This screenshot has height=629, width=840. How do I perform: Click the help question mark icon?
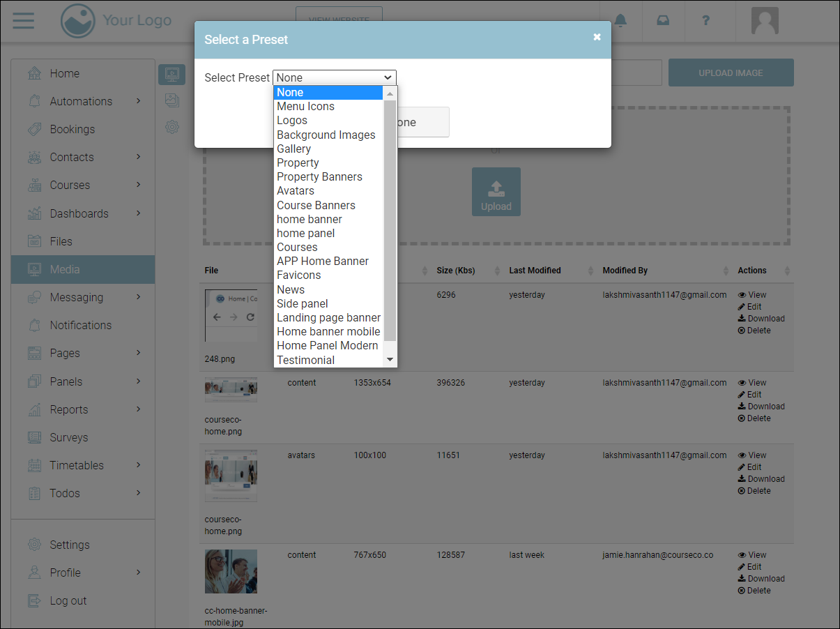[x=705, y=20]
